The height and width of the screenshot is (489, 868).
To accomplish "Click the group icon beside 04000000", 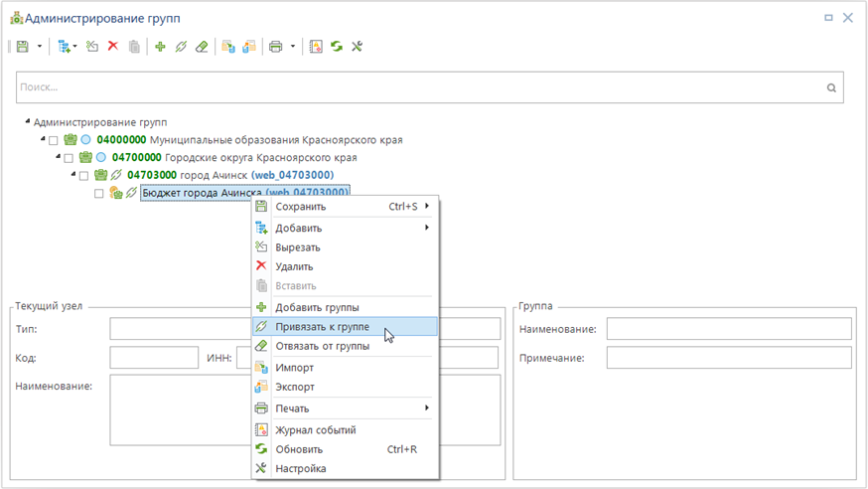I will point(71,139).
